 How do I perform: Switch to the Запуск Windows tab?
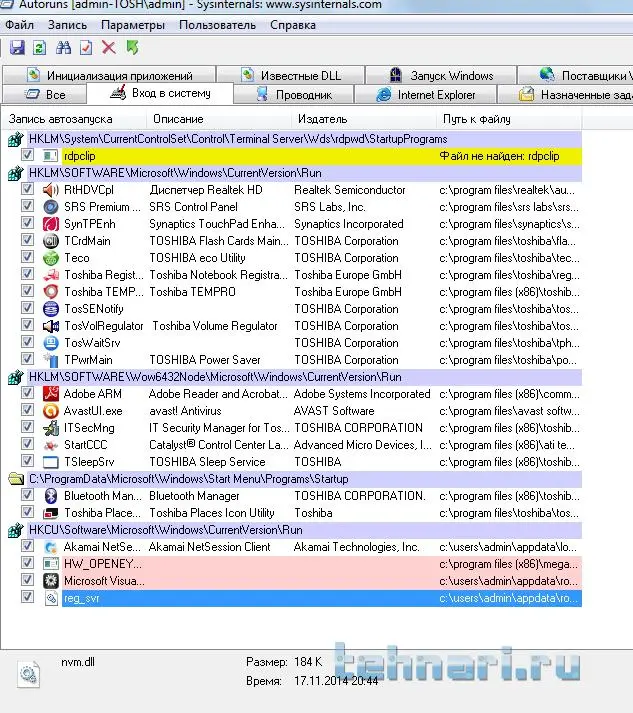click(441, 75)
